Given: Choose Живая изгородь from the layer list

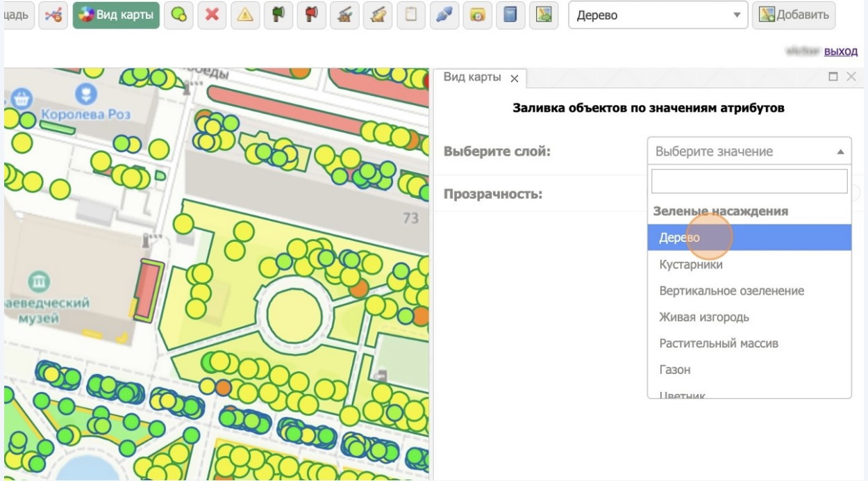Looking at the screenshot, I should tap(749, 317).
